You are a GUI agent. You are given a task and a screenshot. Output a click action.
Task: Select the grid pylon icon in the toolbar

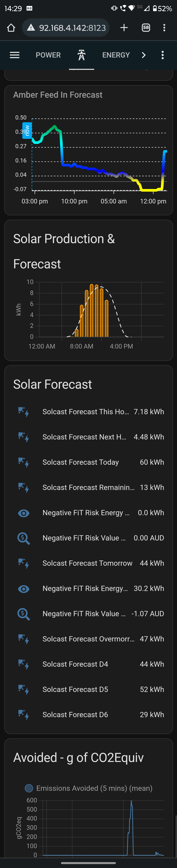pos(82,55)
